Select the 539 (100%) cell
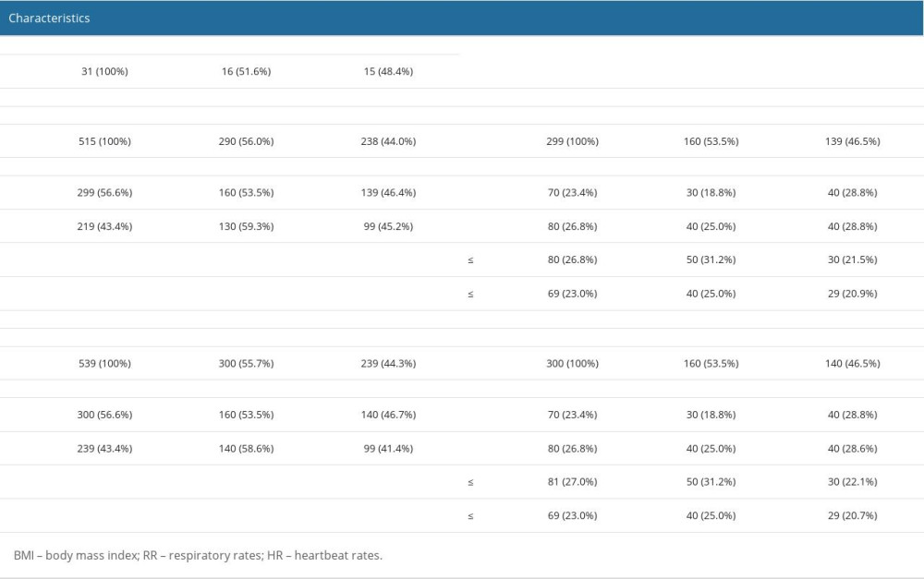Screen dimensions: 924x579 [x=104, y=363]
